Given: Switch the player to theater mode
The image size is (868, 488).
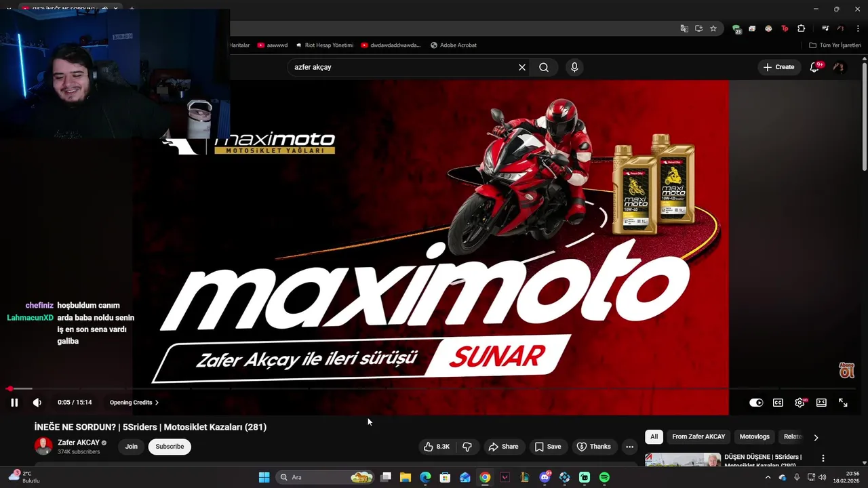Looking at the screenshot, I should pos(821,403).
